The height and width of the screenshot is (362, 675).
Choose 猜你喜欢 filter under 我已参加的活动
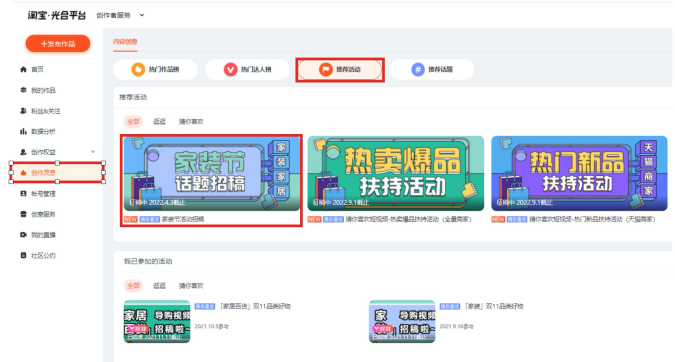[x=191, y=286]
